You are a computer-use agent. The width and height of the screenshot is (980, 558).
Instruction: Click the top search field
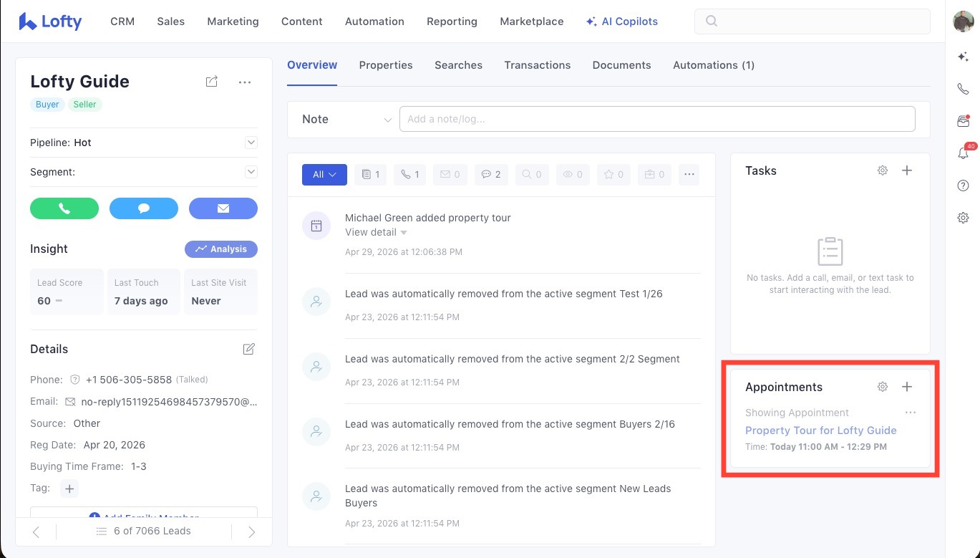[x=812, y=21]
